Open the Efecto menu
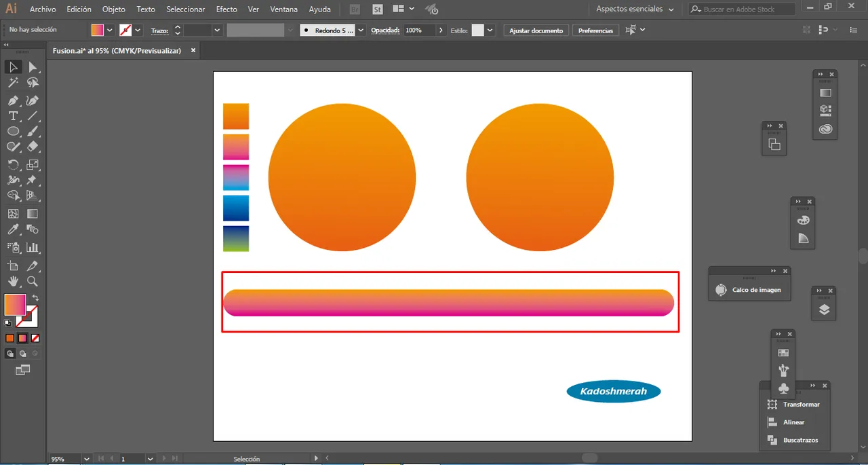Image resolution: width=868 pixels, height=465 pixels. tap(226, 10)
